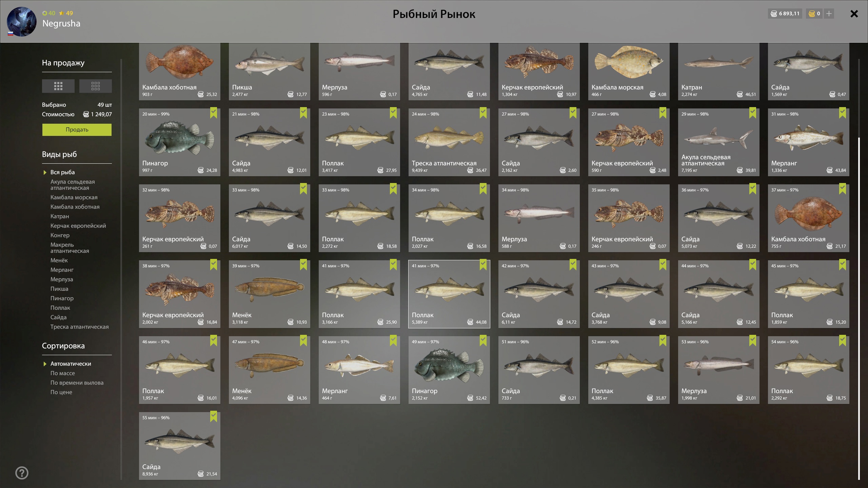The image size is (868, 488).
Task: Select the Менёк 3,118 кг fish card
Action: [270, 294]
